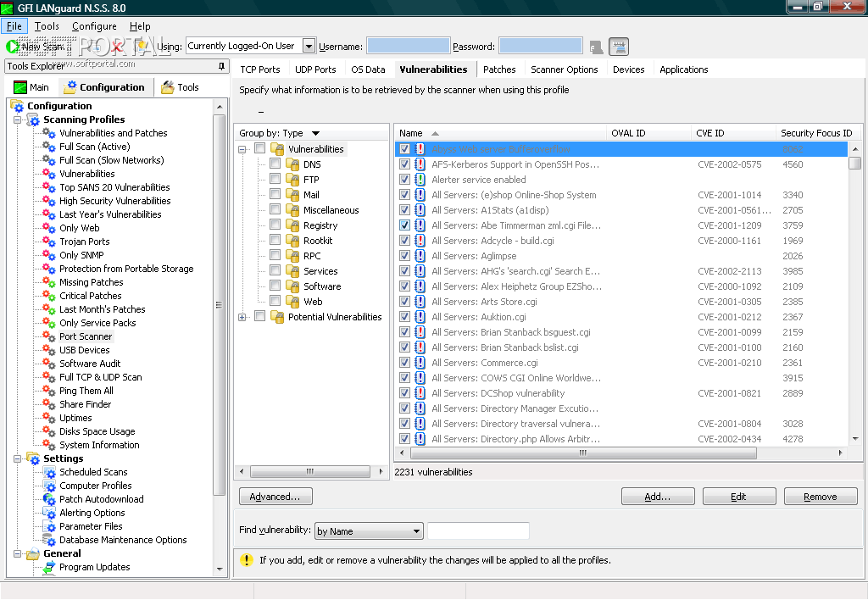This screenshot has width=868, height=600.
Task: Switch to the Patches tab
Action: (x=499, y=69)
